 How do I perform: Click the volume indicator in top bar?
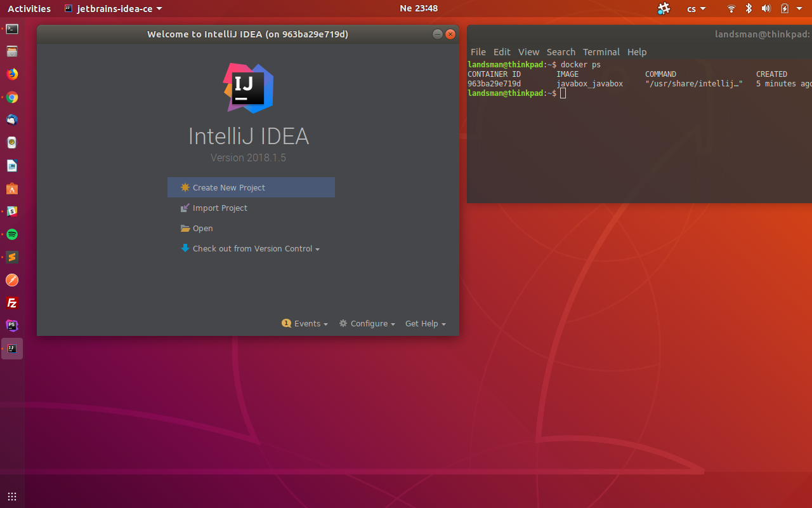[766, 8]
